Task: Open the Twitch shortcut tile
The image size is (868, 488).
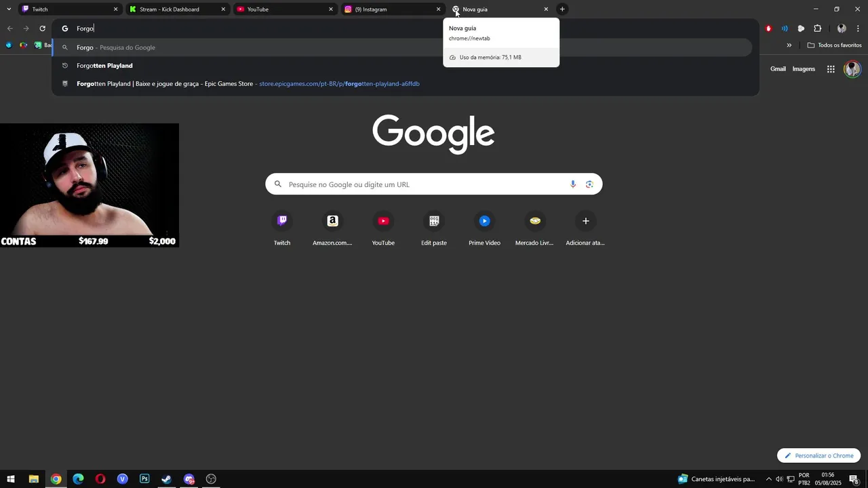Action: (282, 229)
